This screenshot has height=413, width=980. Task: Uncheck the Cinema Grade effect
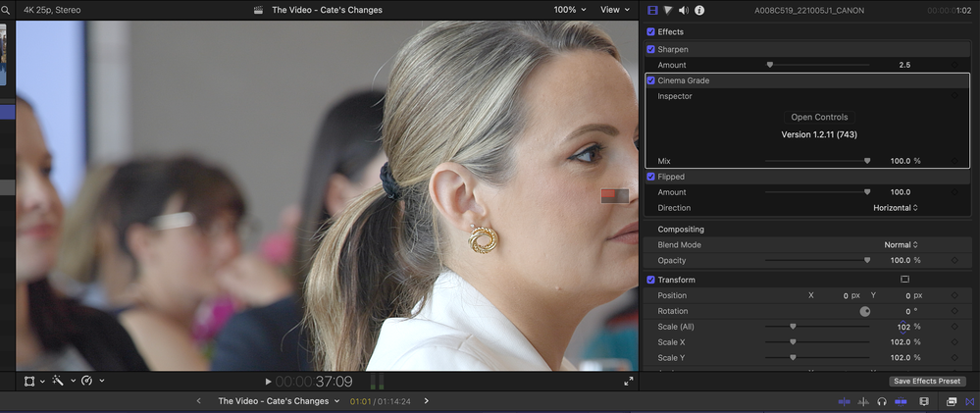pos(651,80)
